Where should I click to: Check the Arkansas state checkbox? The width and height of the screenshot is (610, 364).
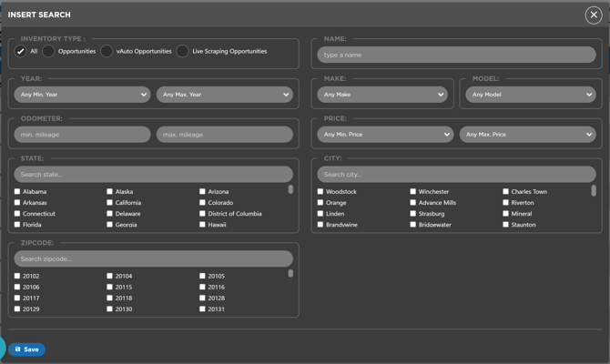pos(17,202)
